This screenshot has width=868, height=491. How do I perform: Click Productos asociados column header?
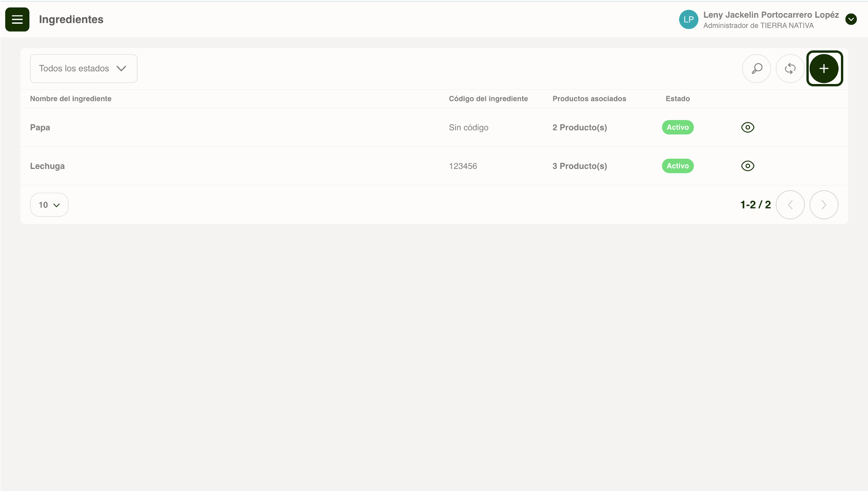[589, 99]
